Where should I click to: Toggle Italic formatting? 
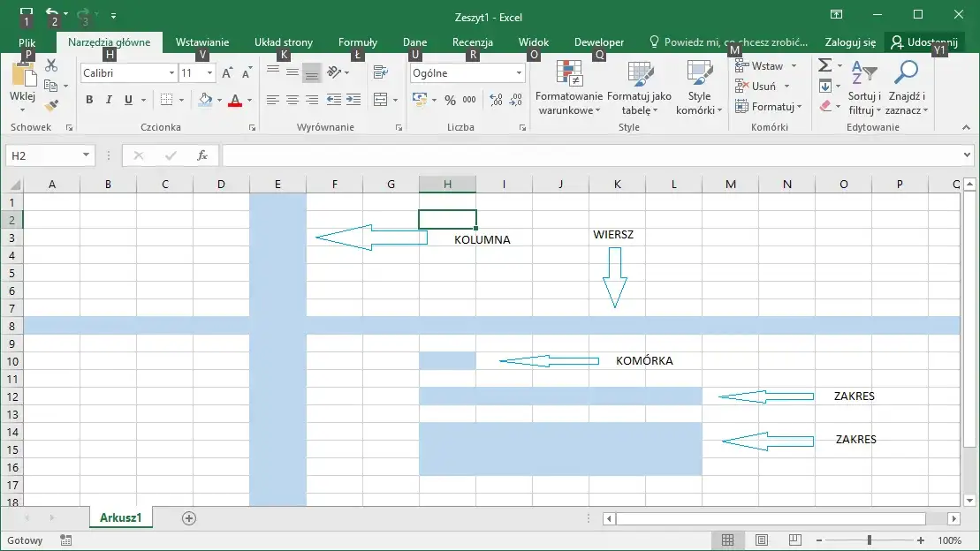click(109, 100)
